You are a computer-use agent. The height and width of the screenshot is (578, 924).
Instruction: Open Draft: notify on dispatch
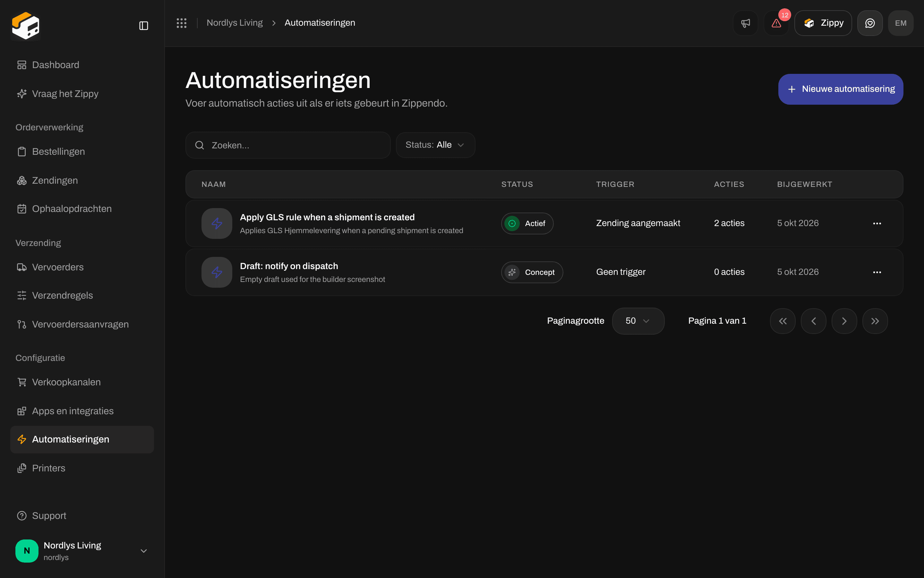pyautogui.click(x=289, y=266)
